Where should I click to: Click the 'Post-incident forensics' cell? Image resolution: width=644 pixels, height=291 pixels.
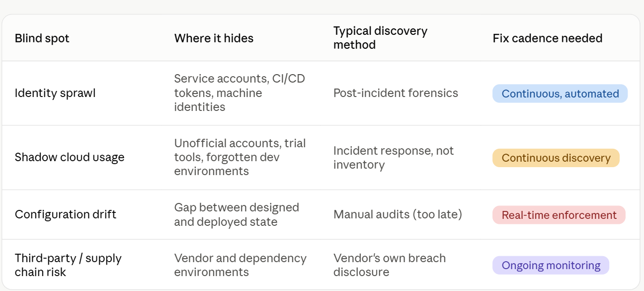point(396,93)
